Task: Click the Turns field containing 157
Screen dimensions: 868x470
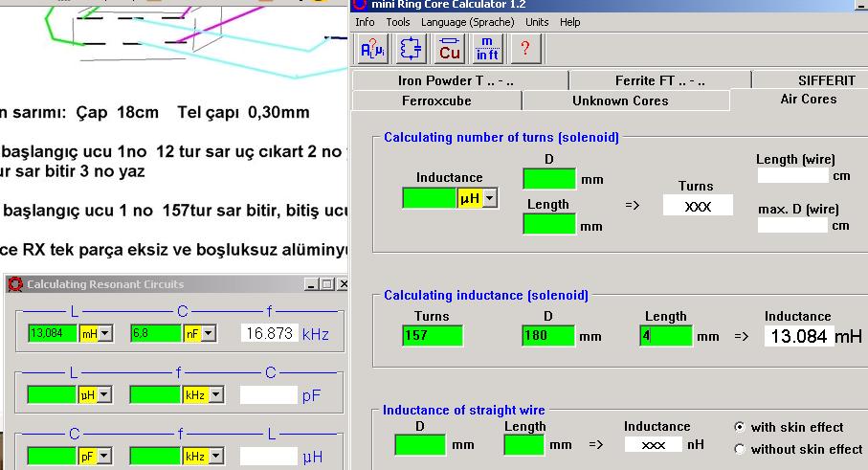Action: point(433,336)
